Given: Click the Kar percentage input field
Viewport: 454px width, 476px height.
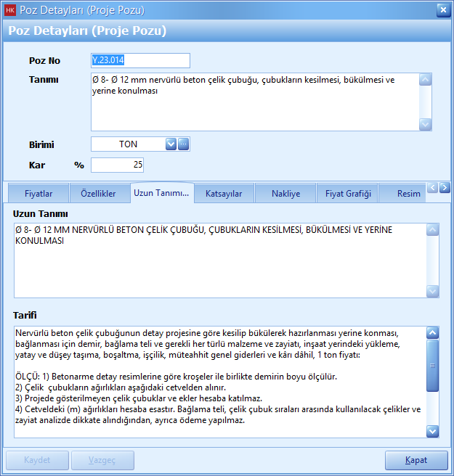Looking at the screenshot, I should (x=118, y=165).
